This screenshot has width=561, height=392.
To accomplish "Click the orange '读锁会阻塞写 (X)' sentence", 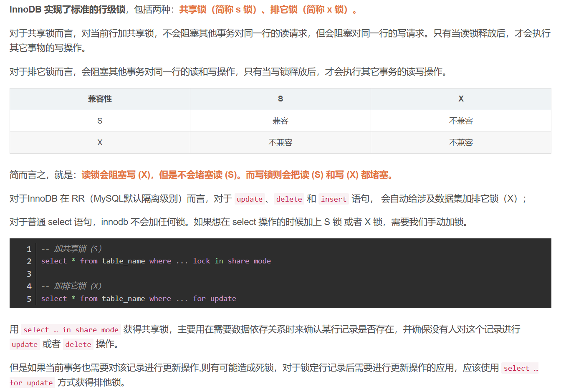I will point(116,175).
